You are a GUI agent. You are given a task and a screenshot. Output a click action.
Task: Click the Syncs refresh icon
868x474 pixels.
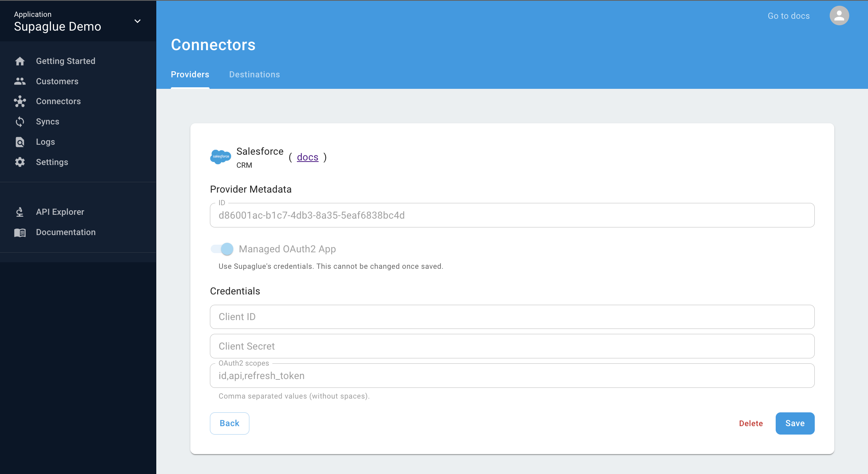pos(20,122)
